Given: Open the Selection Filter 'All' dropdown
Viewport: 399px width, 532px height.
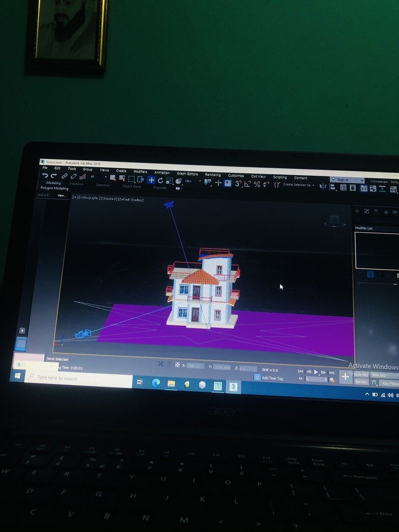Looking at the screenshot, I should [x=98, y=177].
